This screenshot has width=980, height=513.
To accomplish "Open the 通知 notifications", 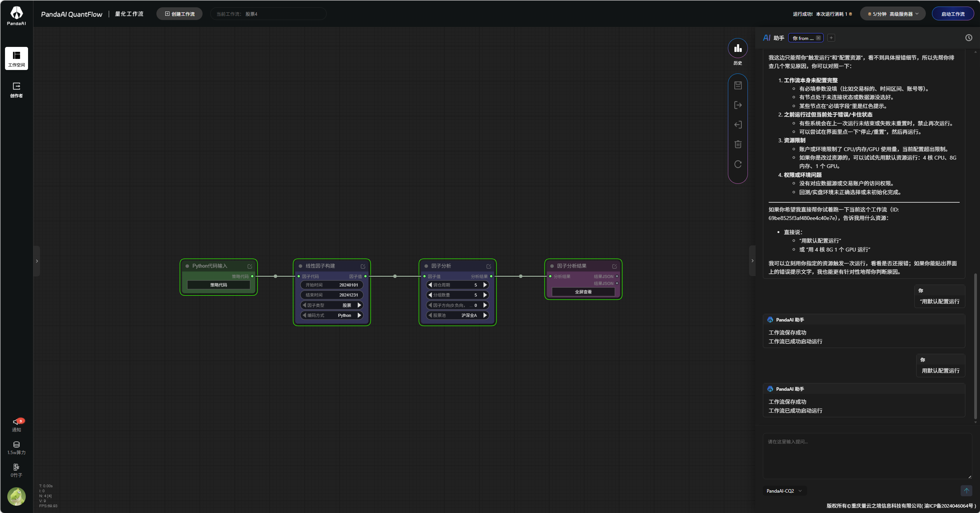I will pyautogui.click(x=17, y=425).
